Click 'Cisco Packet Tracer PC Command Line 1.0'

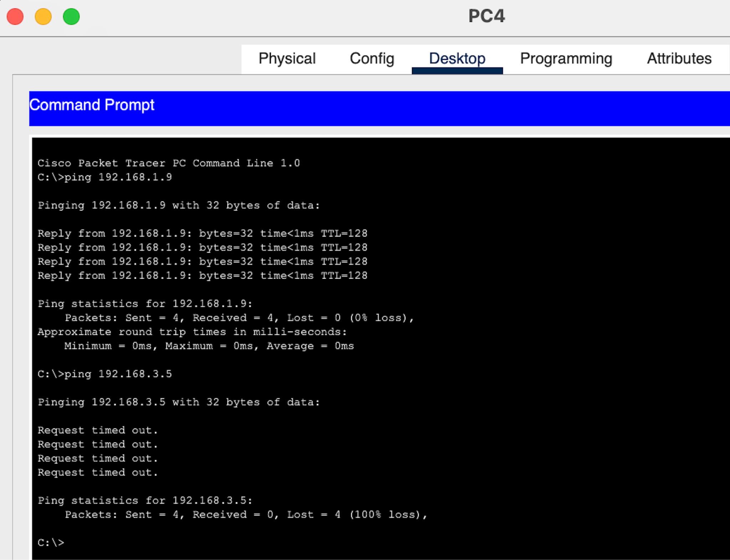[169, 163]
